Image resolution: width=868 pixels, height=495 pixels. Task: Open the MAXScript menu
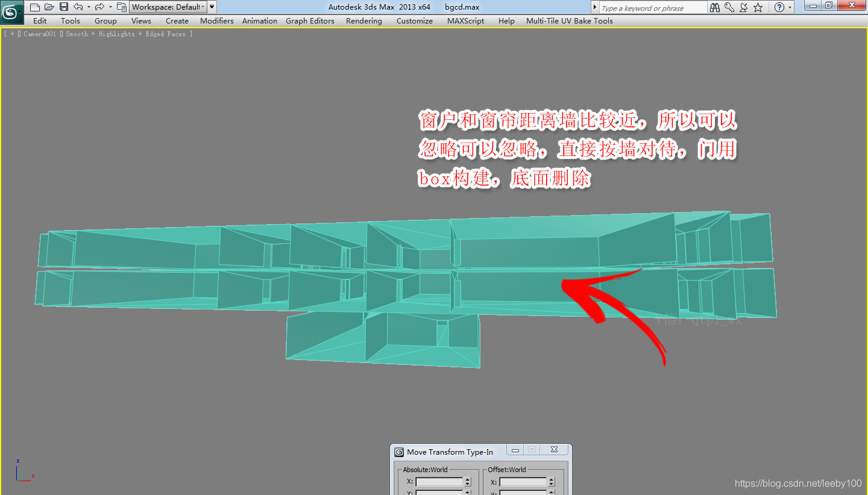pos(466,20)
